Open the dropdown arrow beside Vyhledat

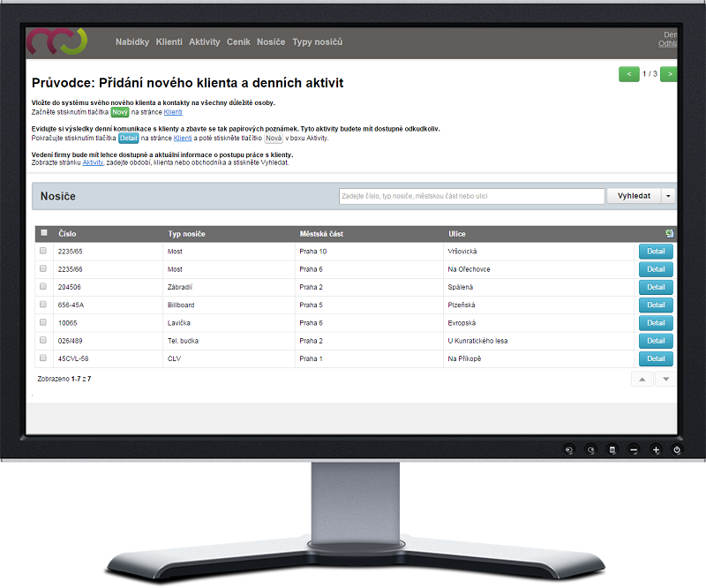pyautogui.click(x=668, y=196)
